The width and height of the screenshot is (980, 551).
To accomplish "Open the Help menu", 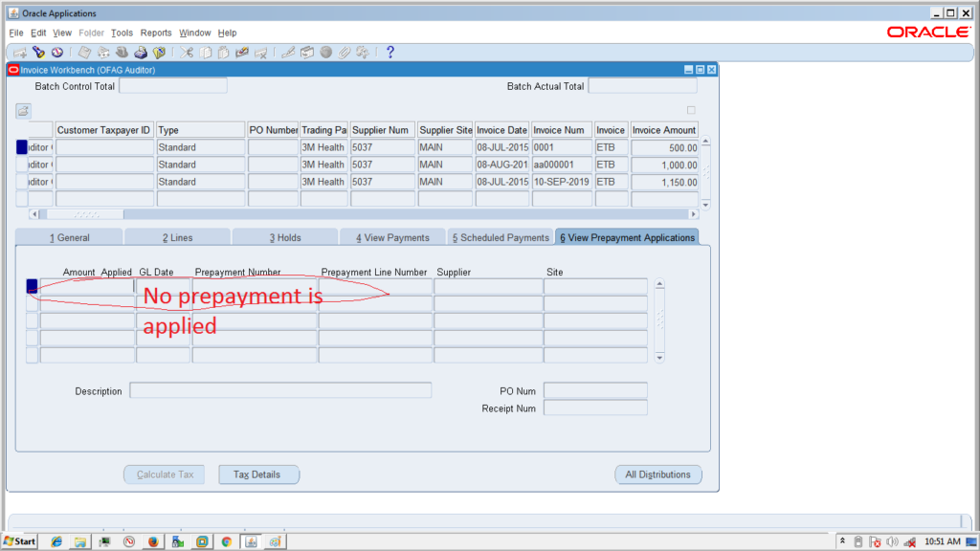I will [227, 33].
